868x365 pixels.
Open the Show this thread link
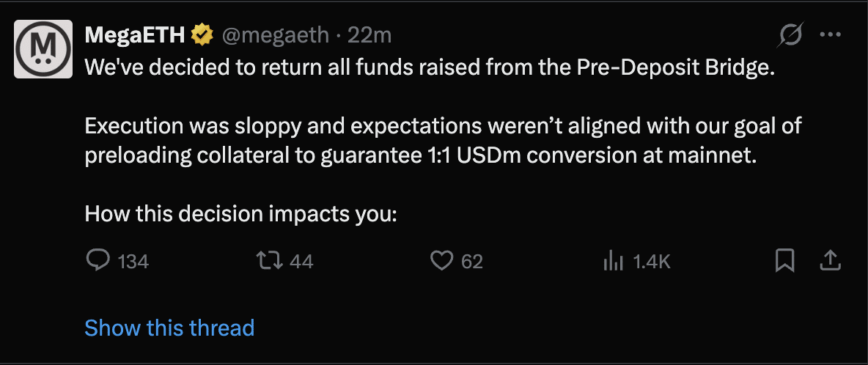(x=169, y=327)
